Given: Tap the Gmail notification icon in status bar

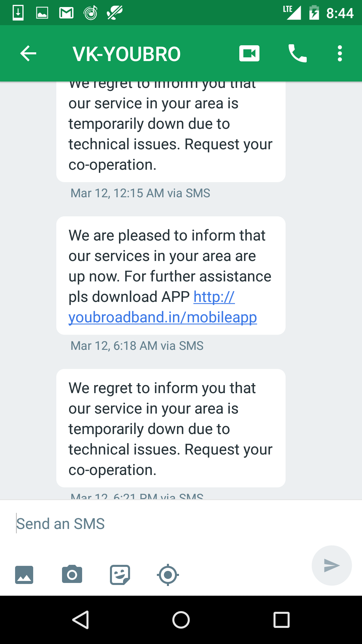Looking at the screenshot, I should pyautogui.click(x=66, y=13).
